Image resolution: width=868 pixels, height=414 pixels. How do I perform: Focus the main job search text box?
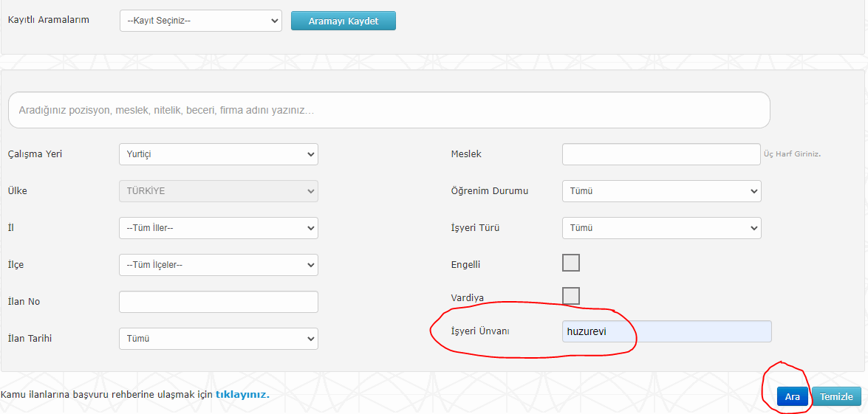(389, 110)
